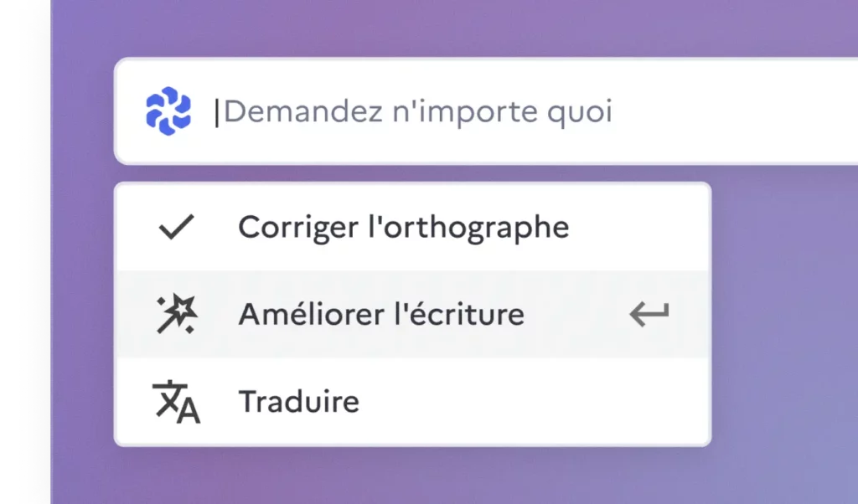The width and height of the screenshot is (858, 504).
Task: Click the blue AI assistant swirl logo
Action: coord(168,110)
